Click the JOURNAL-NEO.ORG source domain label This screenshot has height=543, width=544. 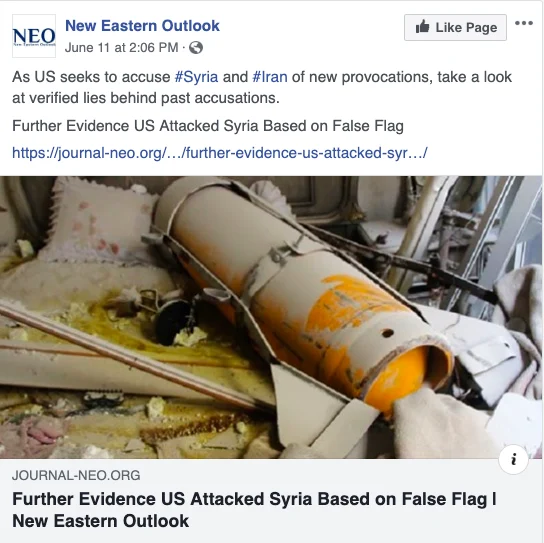tap(76, 475)
